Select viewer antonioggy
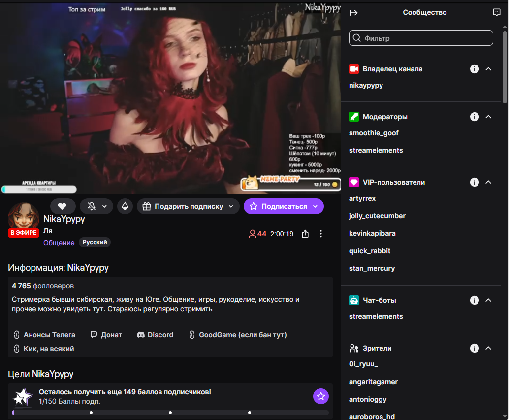This screenshot has width=510, height=420. tap(368, 399)
